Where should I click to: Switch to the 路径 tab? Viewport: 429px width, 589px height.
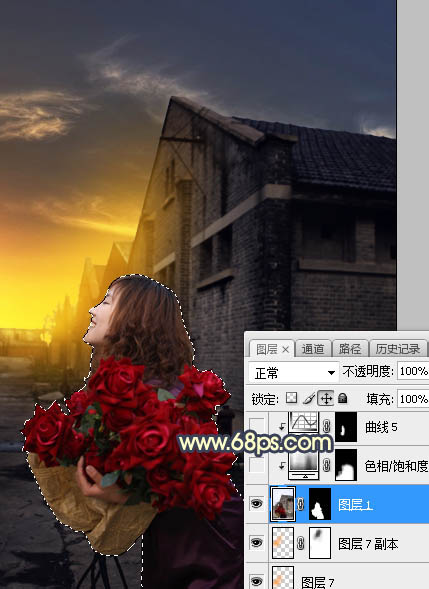pyautogui.click(x=350, y=349)
